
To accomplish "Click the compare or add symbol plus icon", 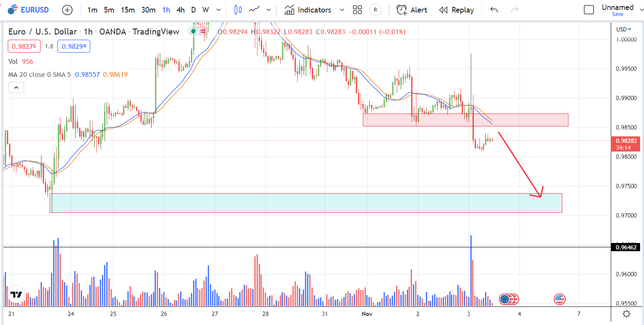I will point(67,9).
